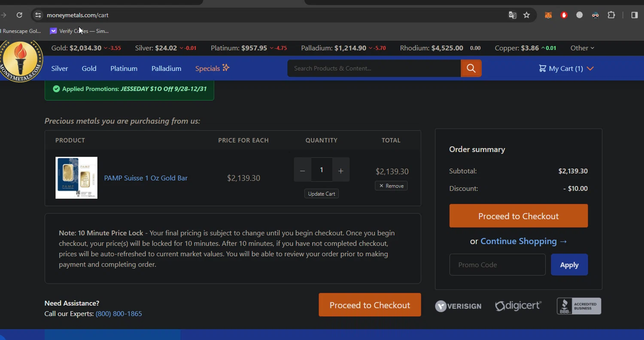The height and width of the screenshot is (340, 644).
Task: Click the green applied promotion checkmark
Action: point(56,89)
